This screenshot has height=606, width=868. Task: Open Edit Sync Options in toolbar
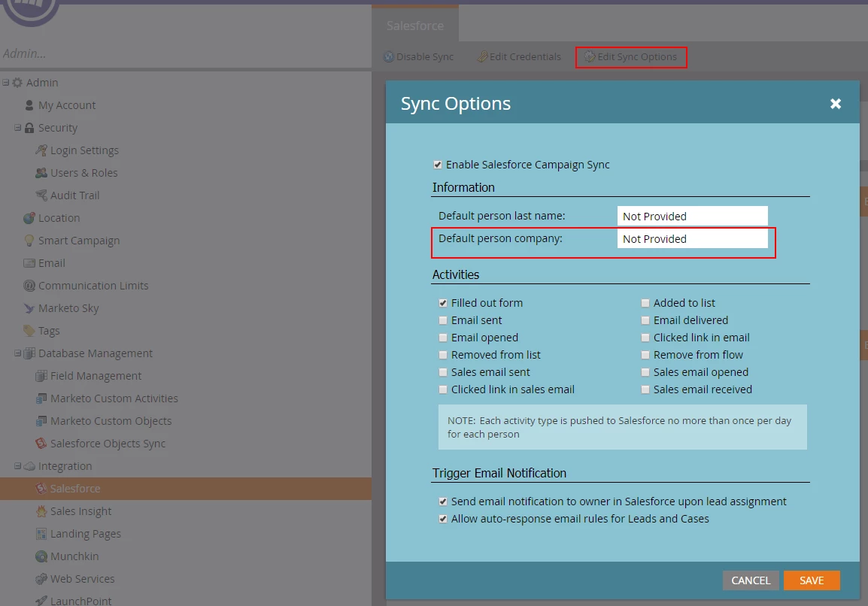(630, 57)
